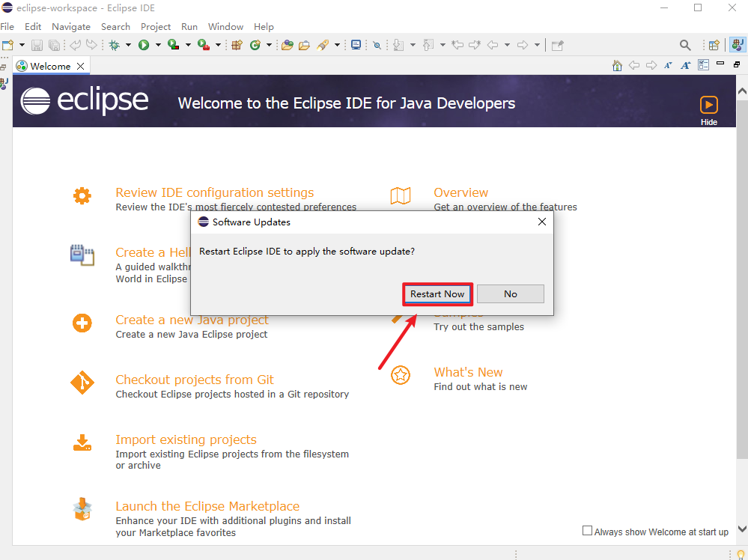Click the green Run button icon
The height and width of the screenshot is (560, 748).
[x=143, y=45]
